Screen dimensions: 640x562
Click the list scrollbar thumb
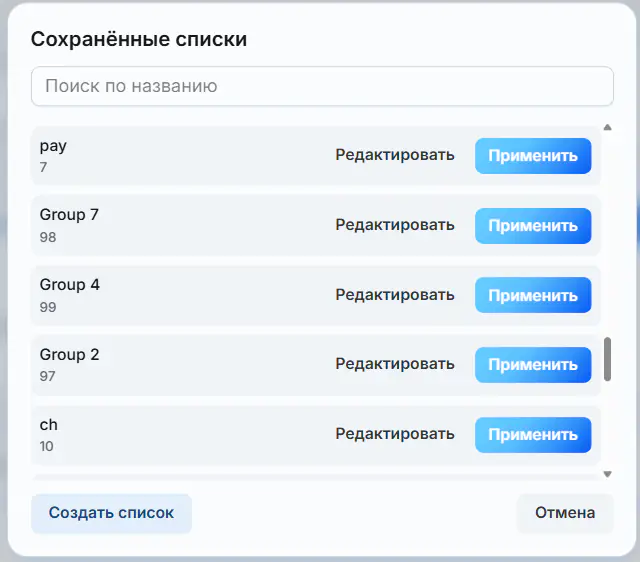coord(607,359)
